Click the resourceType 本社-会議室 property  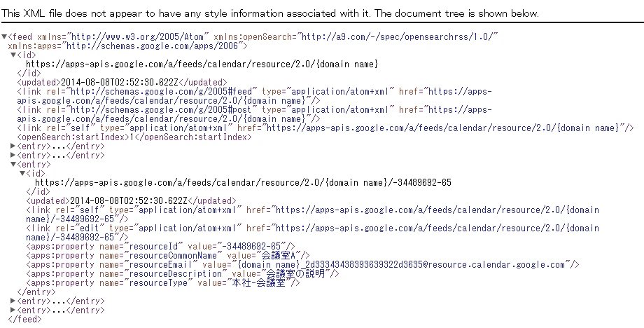pyautogui.click(x=163, y=282)
